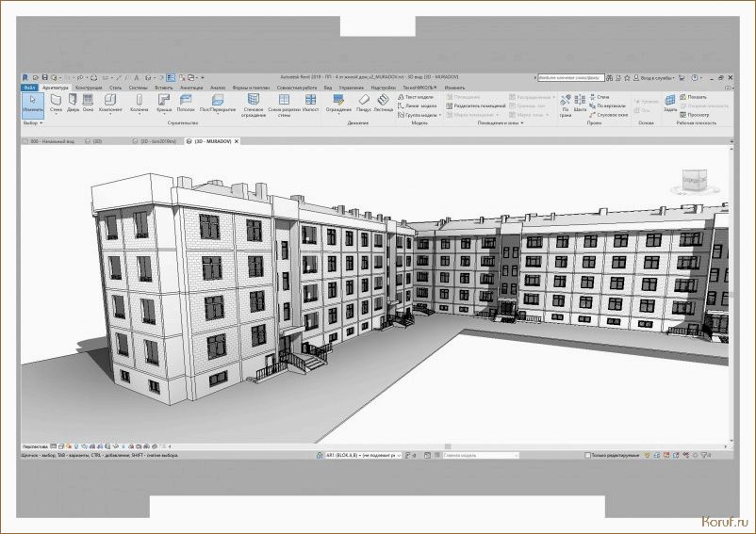Screen dimensions: 756x534
Task: Click the Save icon in quick access toolbar
Action: (x=45, y=77)
